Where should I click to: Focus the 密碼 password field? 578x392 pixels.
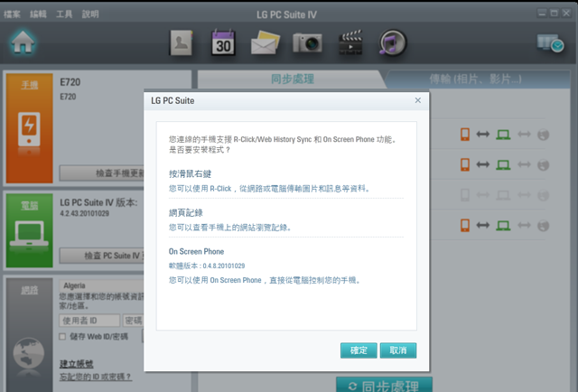tap(134, 321)
